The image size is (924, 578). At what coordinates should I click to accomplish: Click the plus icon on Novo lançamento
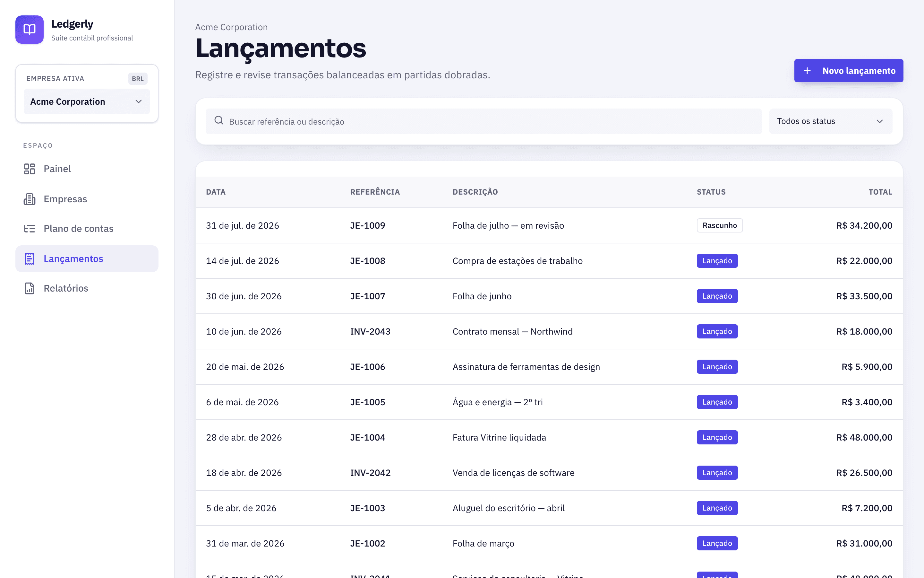pos(807,71)
